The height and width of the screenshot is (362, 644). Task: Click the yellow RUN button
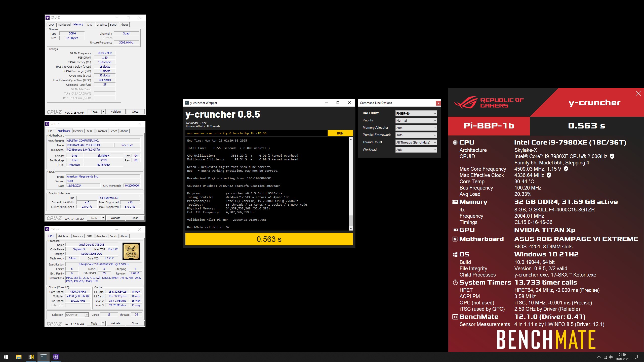[340, 133]
